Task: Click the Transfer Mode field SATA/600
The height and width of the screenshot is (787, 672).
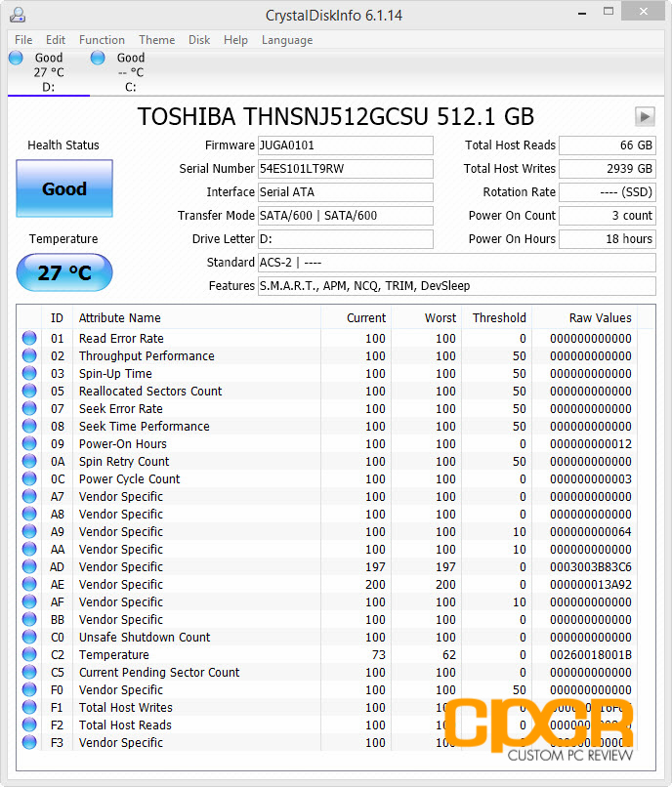Action: click(x=346, y=216)
